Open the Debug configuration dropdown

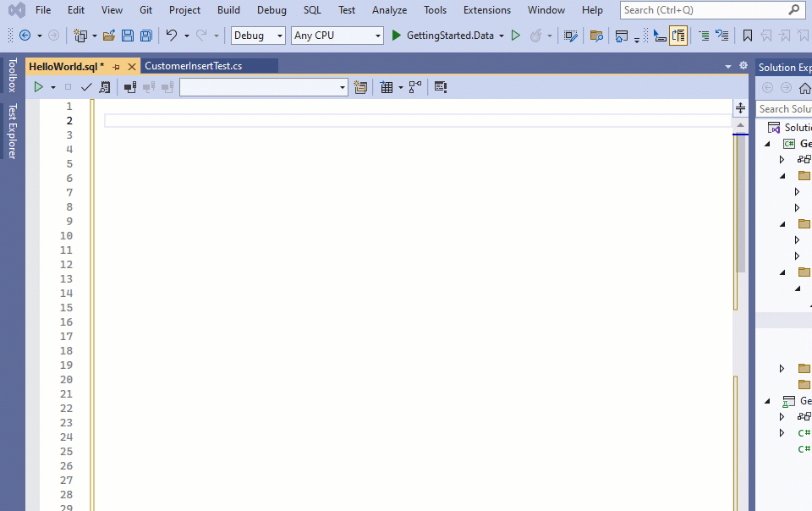(258, 36)
